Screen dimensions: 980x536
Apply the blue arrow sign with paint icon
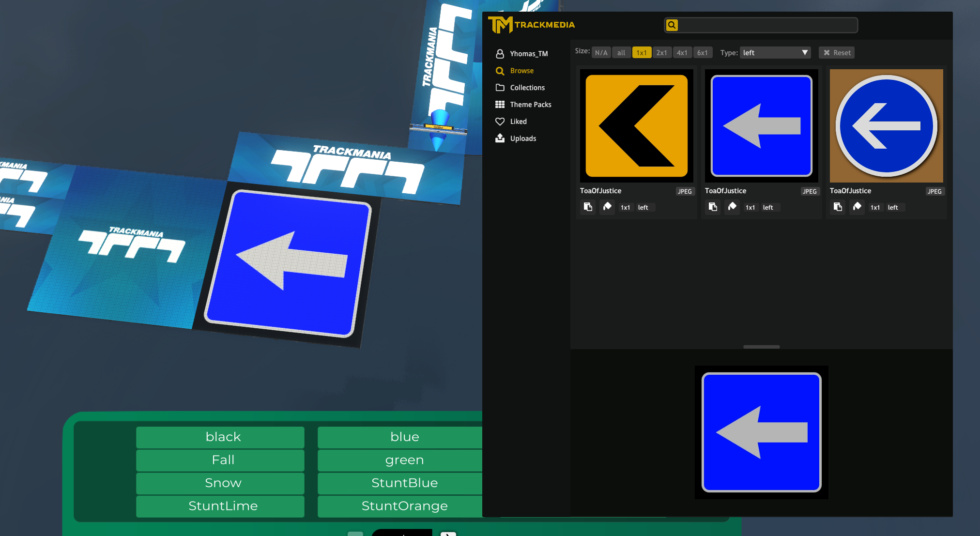click(732, 207)
